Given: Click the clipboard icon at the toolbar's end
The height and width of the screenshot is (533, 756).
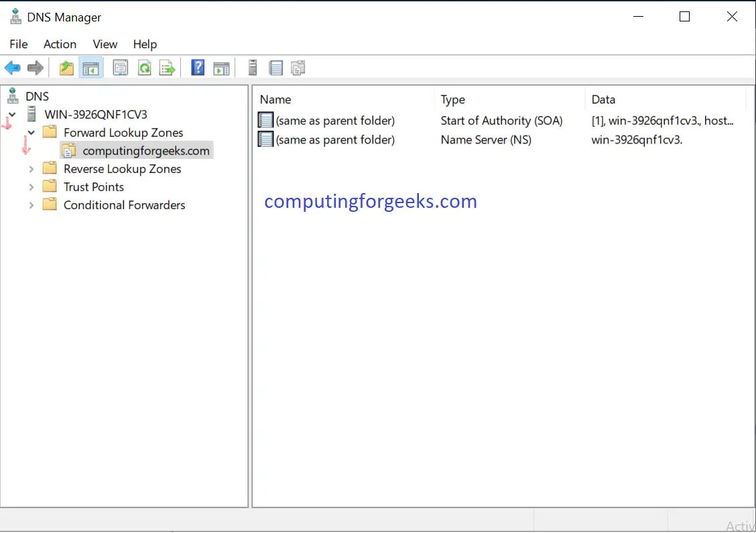Looking at the screenshot, I should [x=298, y=67].
